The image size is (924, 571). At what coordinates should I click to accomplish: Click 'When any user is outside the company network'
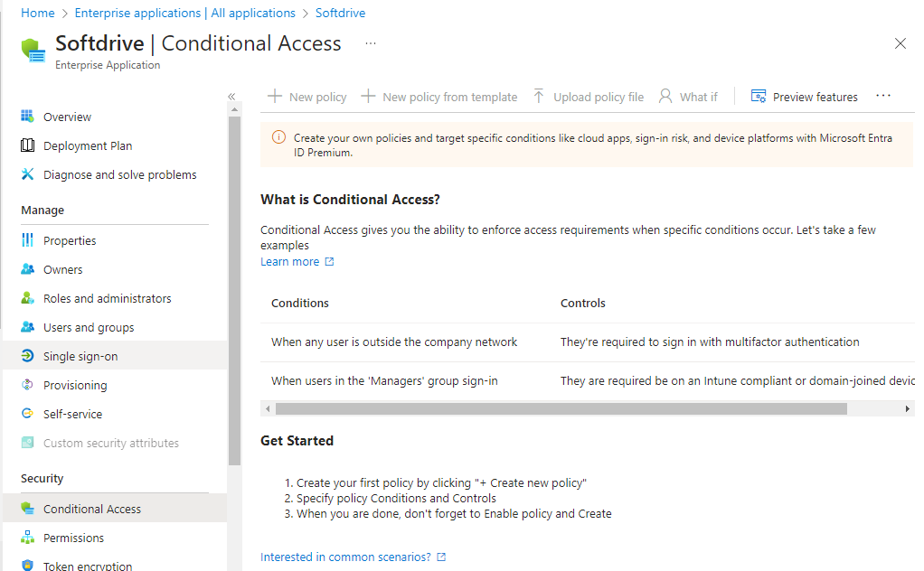tap(393, 342)
